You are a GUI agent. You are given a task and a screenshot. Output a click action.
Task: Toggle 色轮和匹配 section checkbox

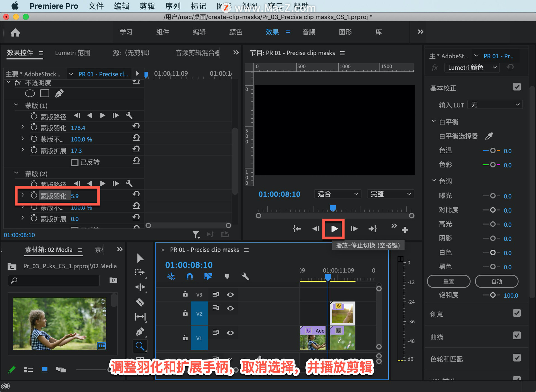517,358
